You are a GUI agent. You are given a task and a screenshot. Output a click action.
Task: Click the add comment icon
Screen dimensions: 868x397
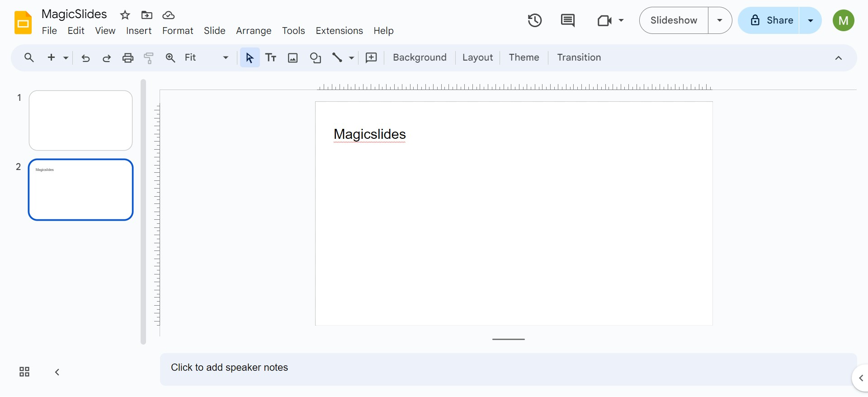[371, 58]
